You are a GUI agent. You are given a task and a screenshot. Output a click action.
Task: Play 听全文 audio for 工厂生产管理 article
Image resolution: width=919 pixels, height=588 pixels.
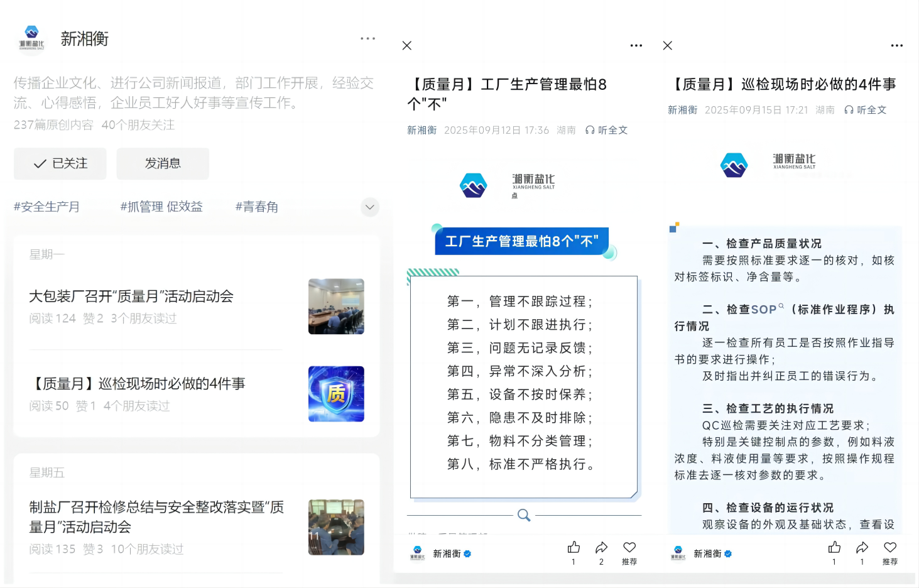pos(607,130)
